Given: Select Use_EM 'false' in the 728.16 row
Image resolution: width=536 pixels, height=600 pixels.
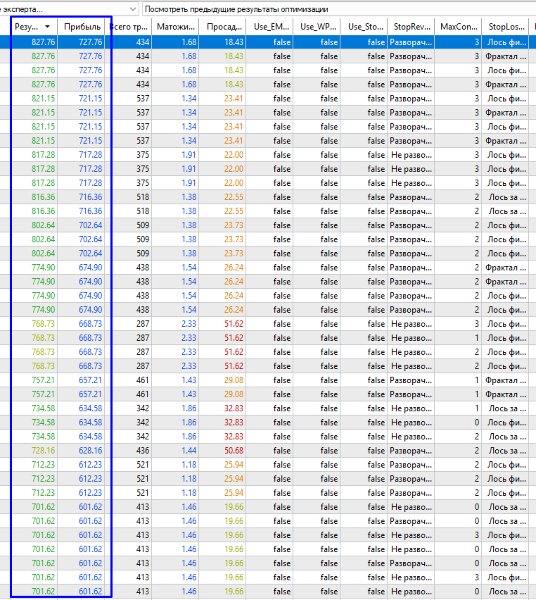Looking at the screenshot, I should 282,450.
